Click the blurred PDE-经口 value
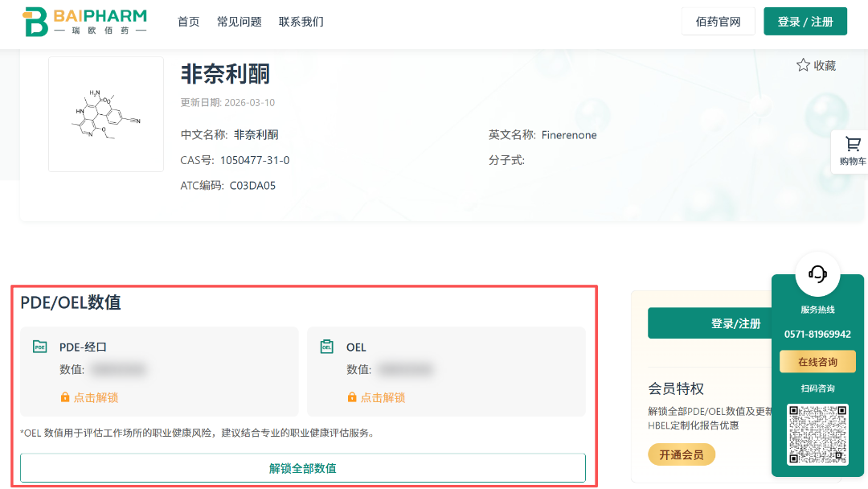This screenshot has height=489, width=868. [x=118, y=369]
